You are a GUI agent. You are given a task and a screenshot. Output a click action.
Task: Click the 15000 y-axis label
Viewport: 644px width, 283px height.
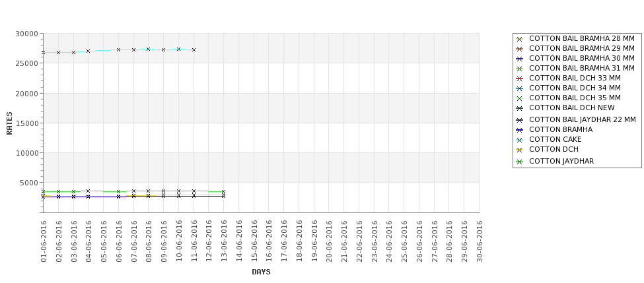tap(26, 123)
